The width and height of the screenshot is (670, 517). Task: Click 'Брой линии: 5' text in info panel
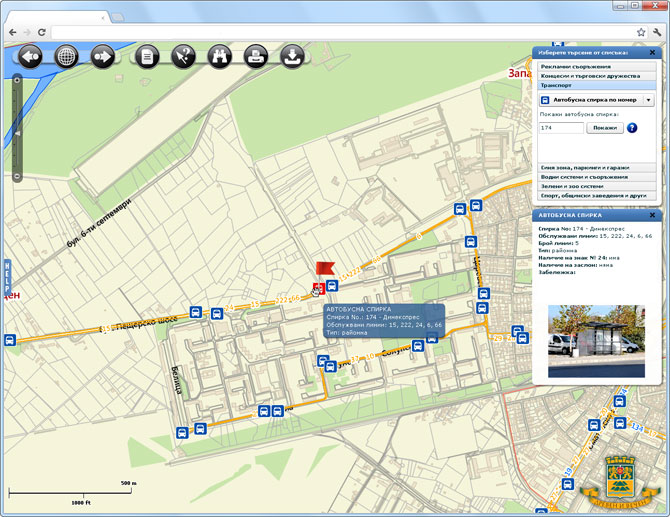click(x=558, y=243)
